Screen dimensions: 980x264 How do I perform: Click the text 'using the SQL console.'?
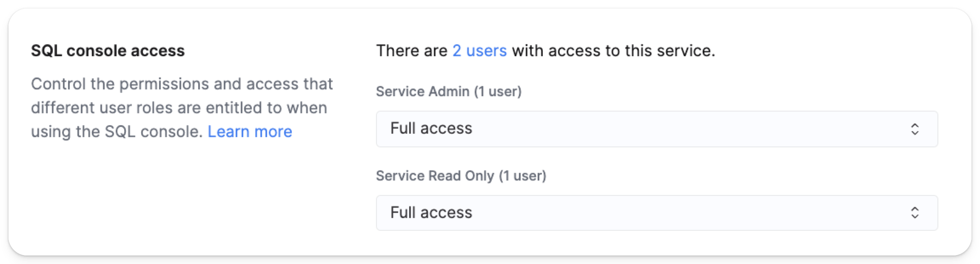coord(117,132)
